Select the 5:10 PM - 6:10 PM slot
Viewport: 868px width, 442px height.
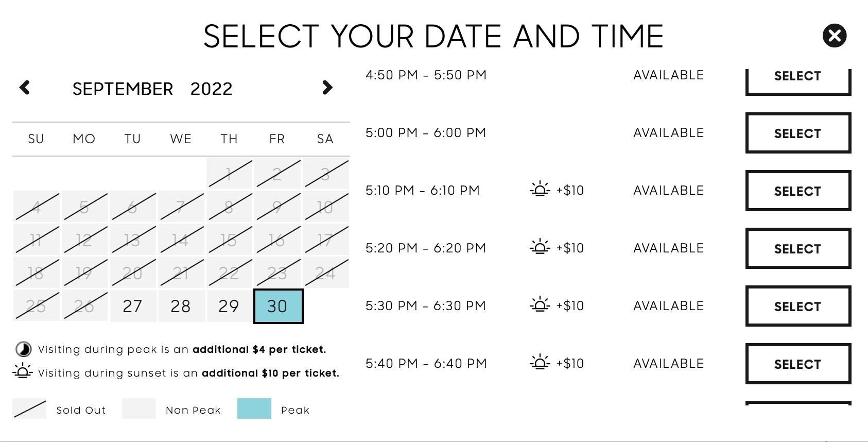tap(798, 191)
